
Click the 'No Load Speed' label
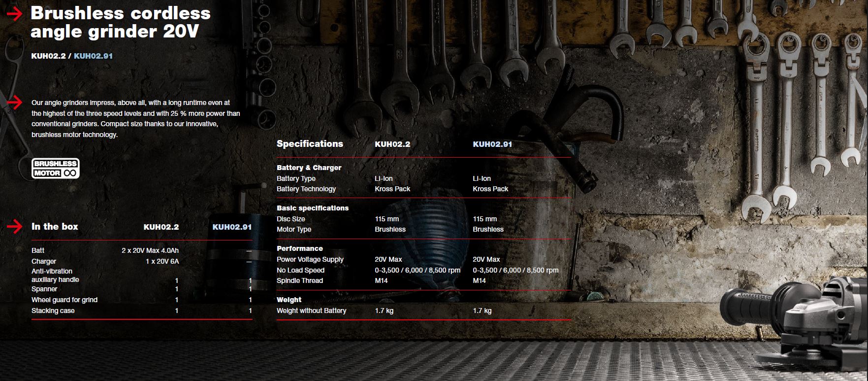click(300, 270)
